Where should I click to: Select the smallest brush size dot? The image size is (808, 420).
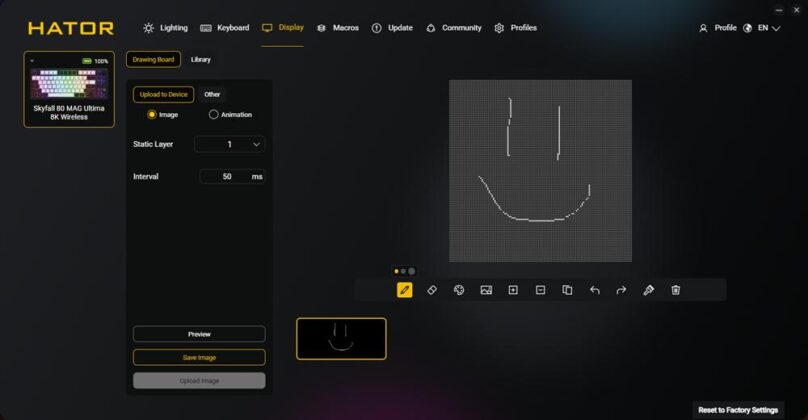click(396, 271)
